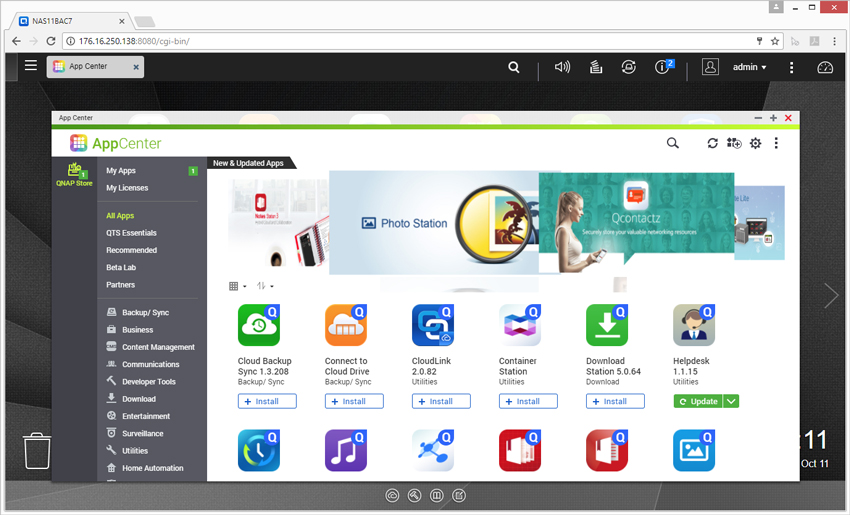Open the sort order dropdown

pyautogui.click(x=265, y=286)
